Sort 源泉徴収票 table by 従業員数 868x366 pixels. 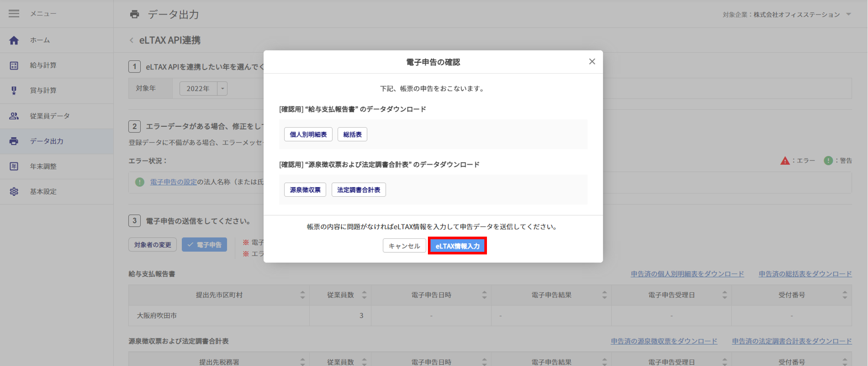coord(364,362)
